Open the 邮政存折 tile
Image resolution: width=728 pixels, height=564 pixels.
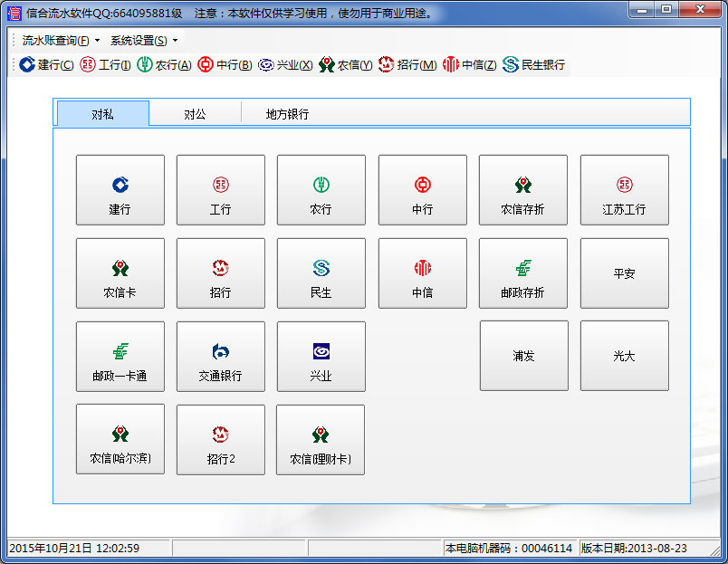(x=523, y=273)
